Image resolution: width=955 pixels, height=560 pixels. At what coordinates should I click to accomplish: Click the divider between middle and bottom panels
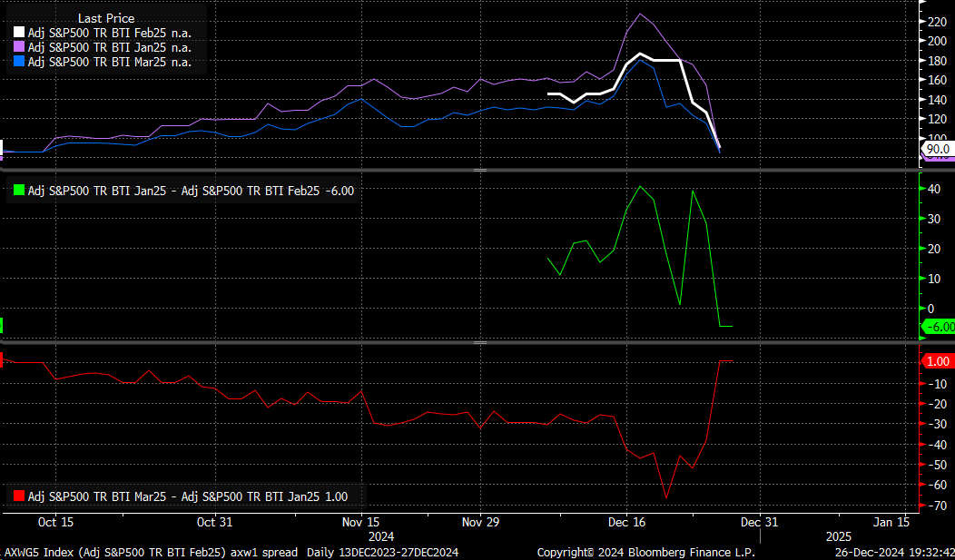click(x=479, y=343)
